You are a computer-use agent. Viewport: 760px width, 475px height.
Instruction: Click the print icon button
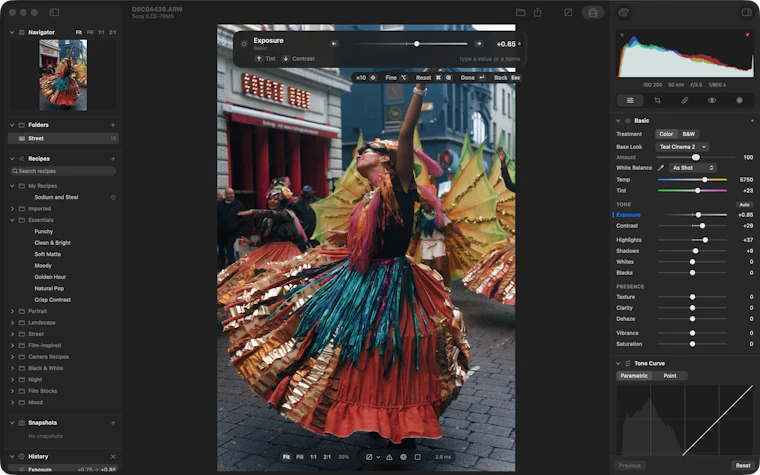click(x=593, y=13)
